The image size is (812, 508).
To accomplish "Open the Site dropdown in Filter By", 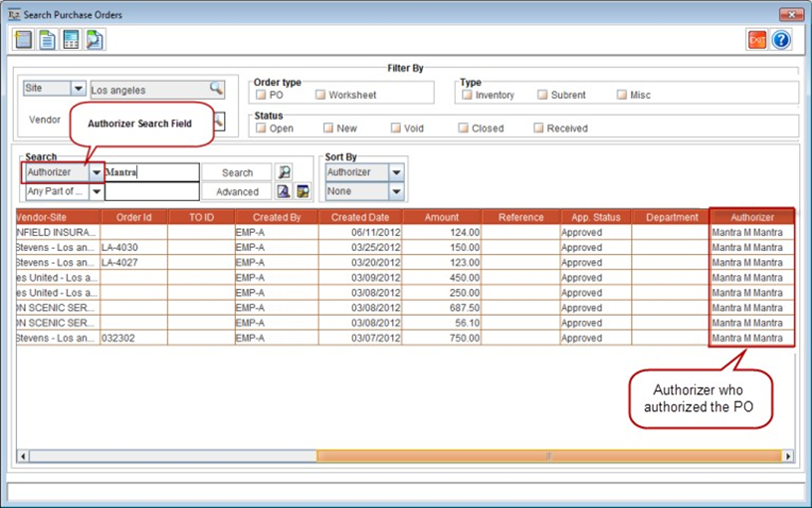I will (78, 89).
